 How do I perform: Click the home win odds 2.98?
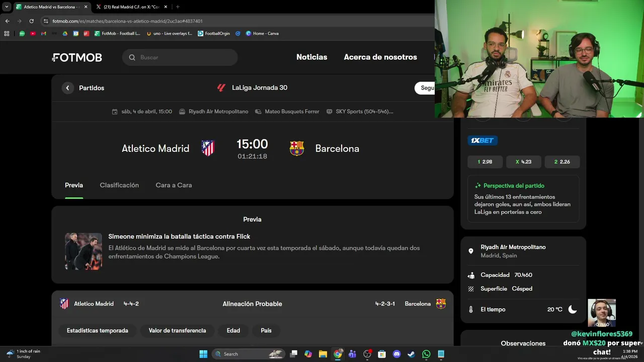click(485, 162)
